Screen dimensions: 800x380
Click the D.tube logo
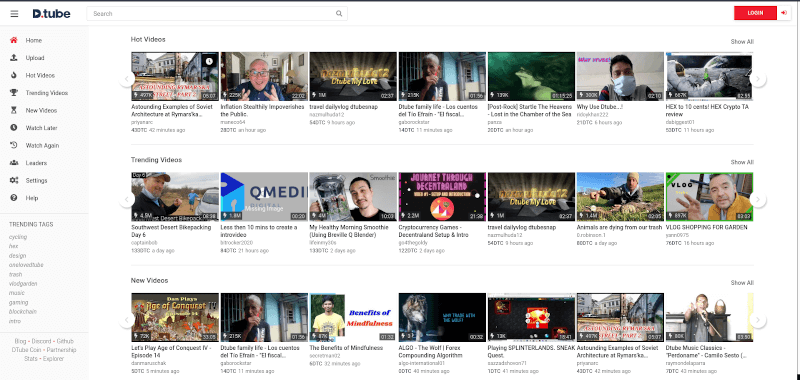point(52,14)
